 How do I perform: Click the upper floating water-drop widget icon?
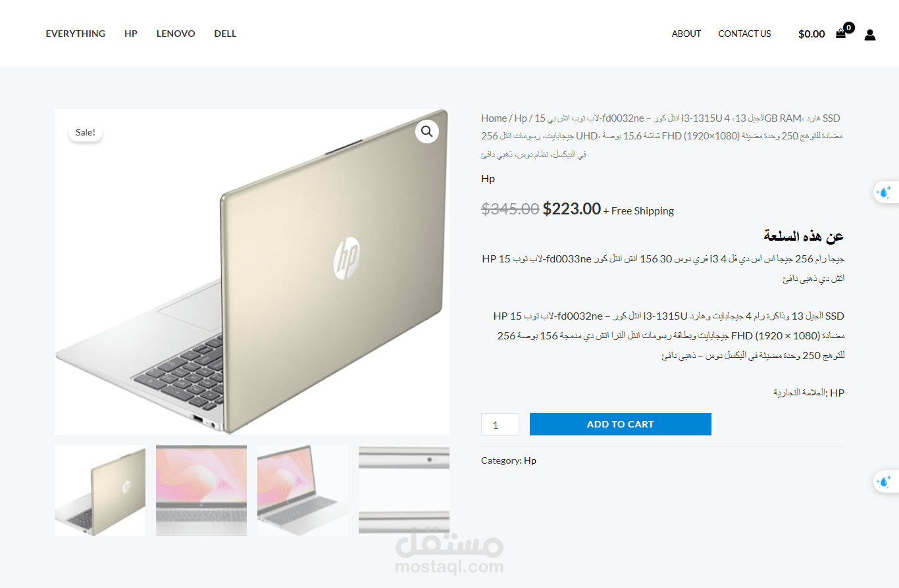885,193
